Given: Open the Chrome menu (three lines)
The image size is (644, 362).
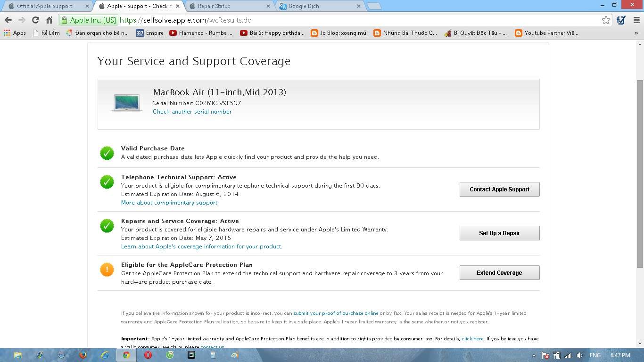Looking at the screenshot, I should (x=636, y=20).
